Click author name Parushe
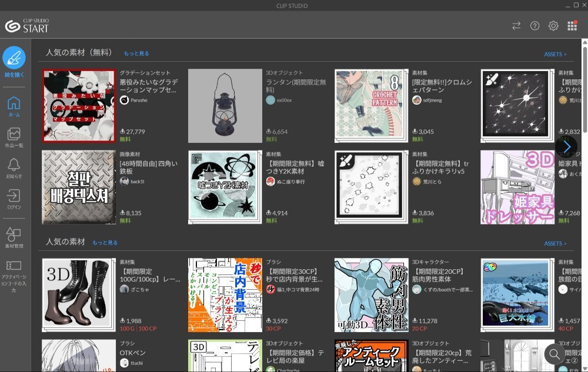 click(x=139, y=100)
